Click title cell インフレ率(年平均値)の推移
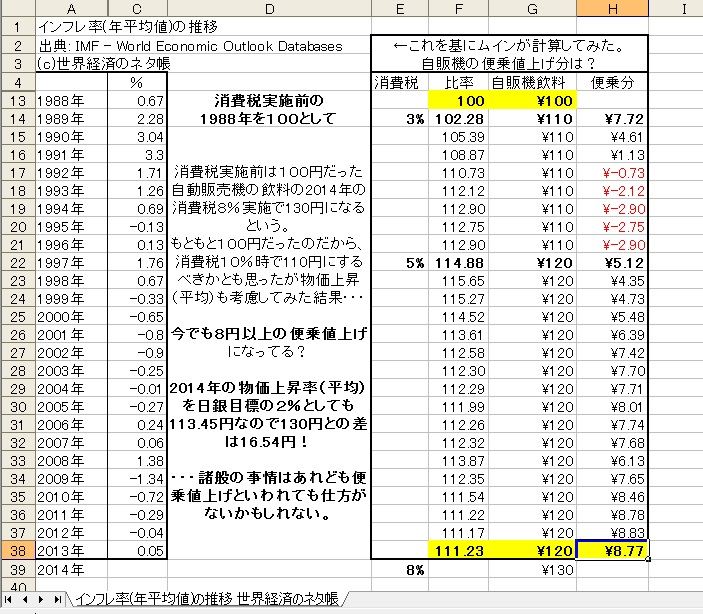 click(128, 27)
